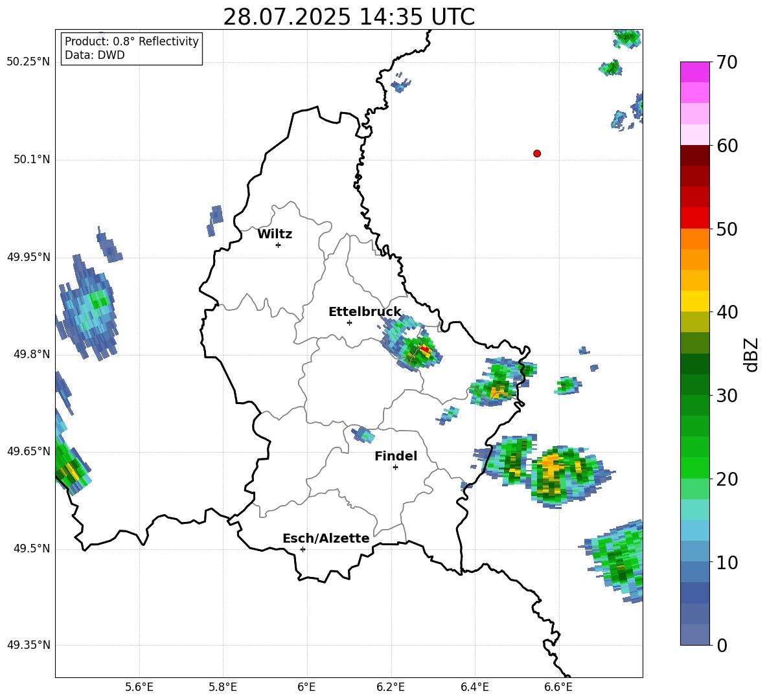
Task: Click the orange-core storm cell near 6.6°E, 49.65°N
Action: 565,476
